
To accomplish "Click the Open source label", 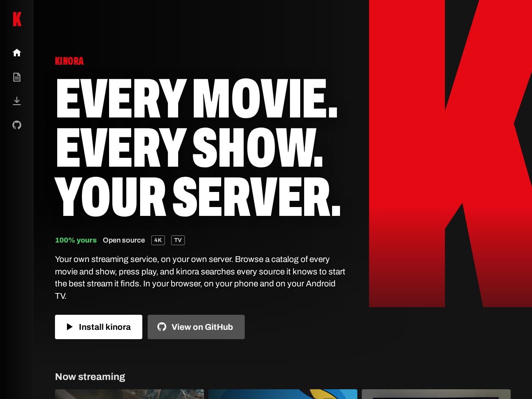I will coord(124,240).
